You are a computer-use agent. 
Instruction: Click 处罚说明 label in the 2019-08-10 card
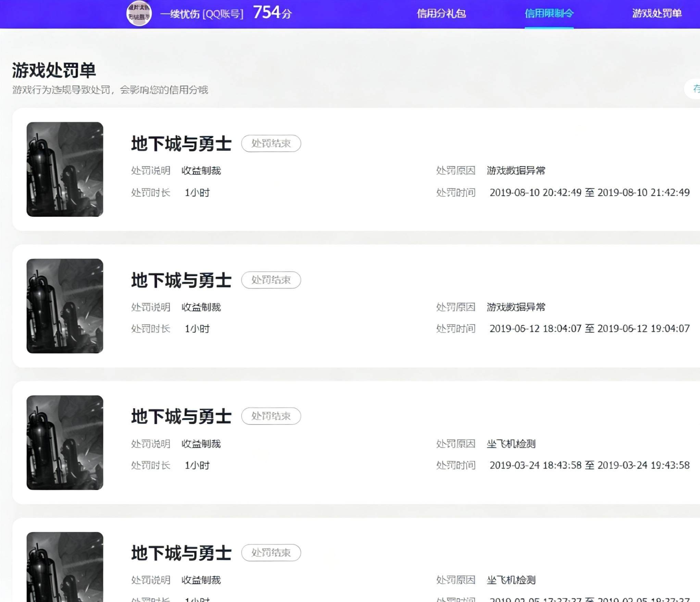point(151,170)
